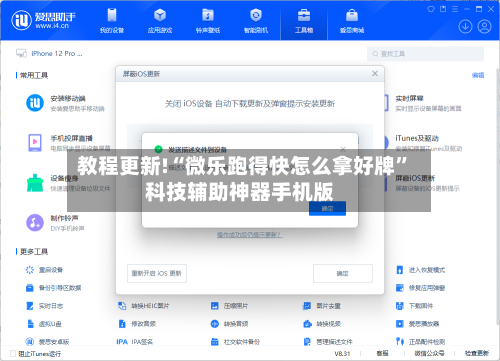
Task: Open the 修复应用弹窗 tool
Action: click(x=420, y=288)
